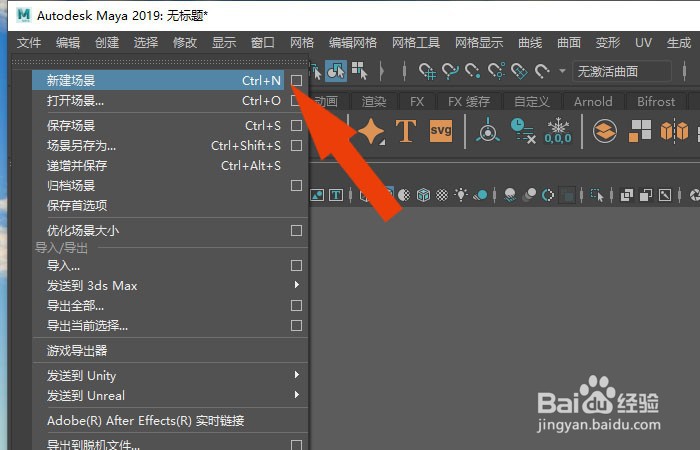Click the boxed T viewport toolbar icon
The image size is (700, 450).
click(336, 195)
